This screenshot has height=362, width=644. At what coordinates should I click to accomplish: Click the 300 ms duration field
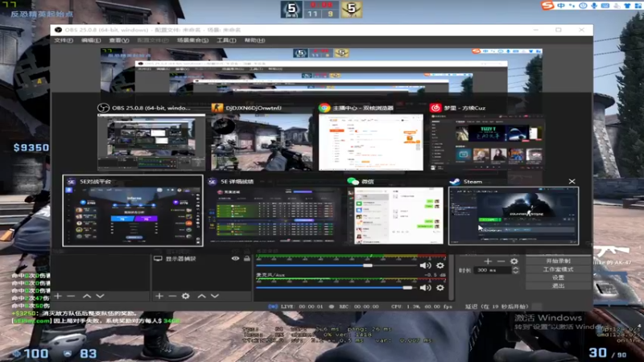point(493,270)
